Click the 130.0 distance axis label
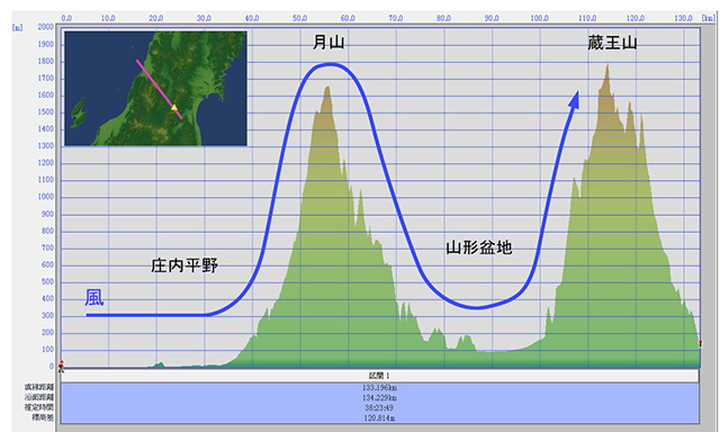The height and width of the screenshot is (432, 720). [683, 18]
